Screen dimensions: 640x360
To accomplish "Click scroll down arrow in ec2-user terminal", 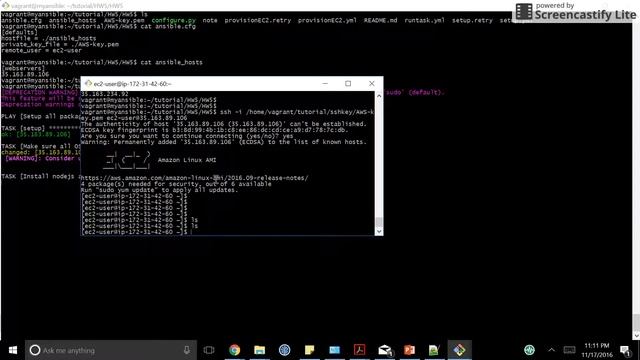I will (379, 231).
